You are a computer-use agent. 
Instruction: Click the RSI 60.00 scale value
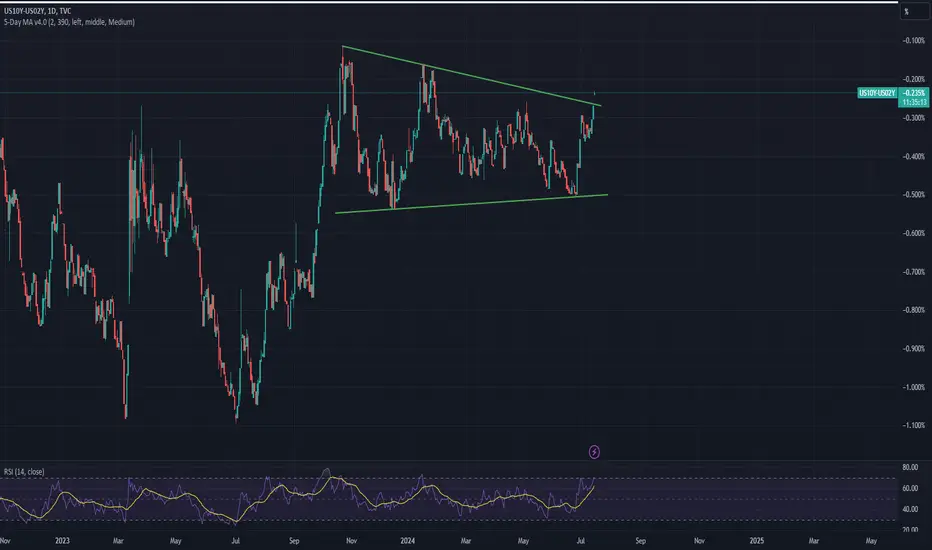tap(910, 488)
